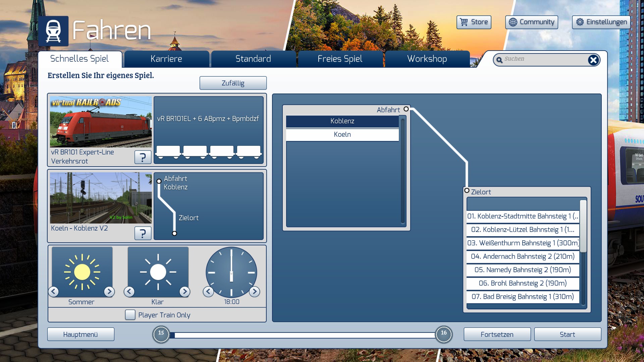This screenshot has height=362, width=644.
Task: Open locomotive info question mark button
Action: coord(143,157)
